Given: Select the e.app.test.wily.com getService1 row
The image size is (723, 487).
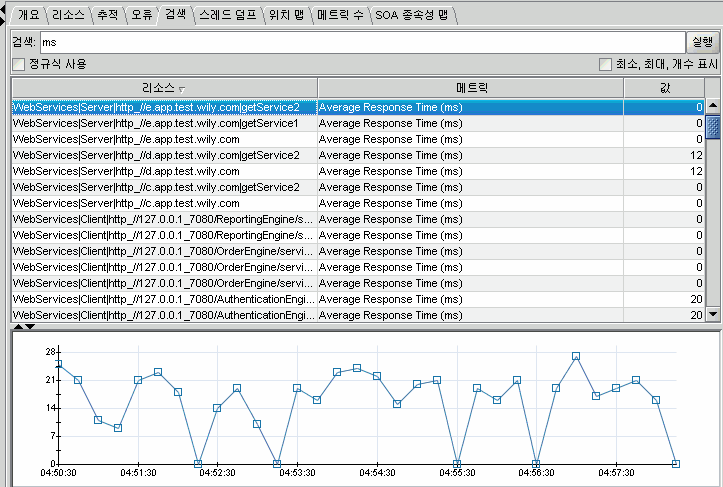Looking at the screenshot, I should click(164, 123).
